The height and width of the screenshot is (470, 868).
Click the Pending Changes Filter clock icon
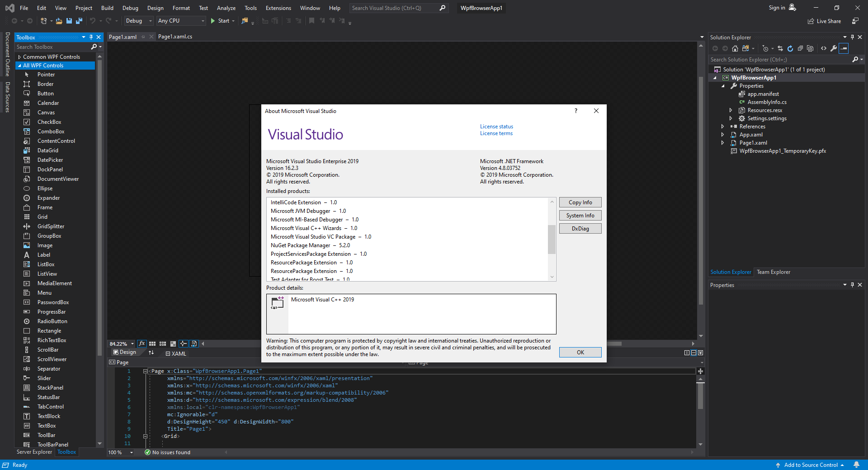(x=765, y=48)
